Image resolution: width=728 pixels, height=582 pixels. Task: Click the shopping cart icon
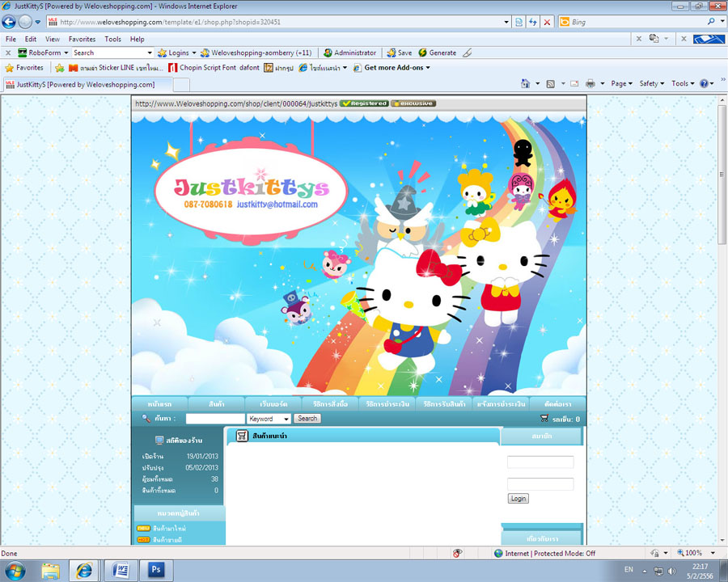[544, 419]
